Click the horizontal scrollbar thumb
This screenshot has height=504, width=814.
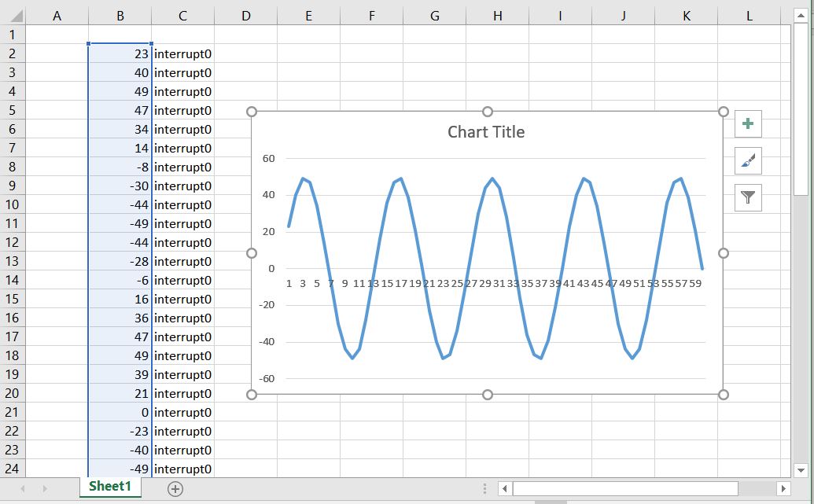coord(625,489)
